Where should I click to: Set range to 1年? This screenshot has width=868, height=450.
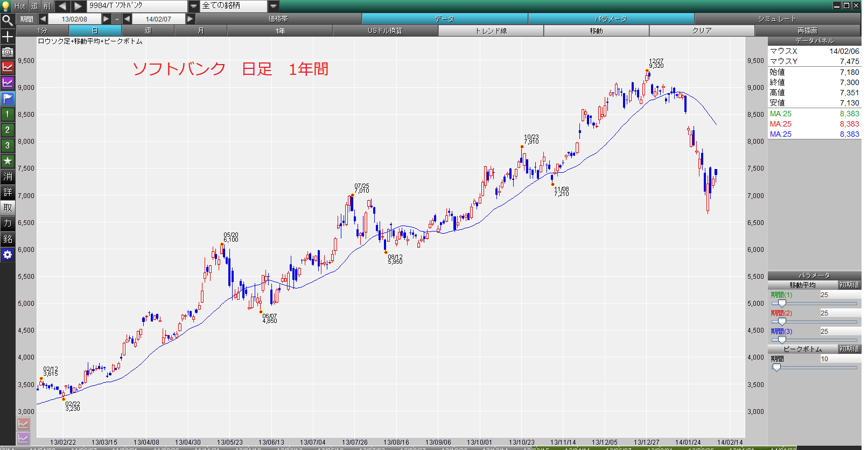coord(280,31)
